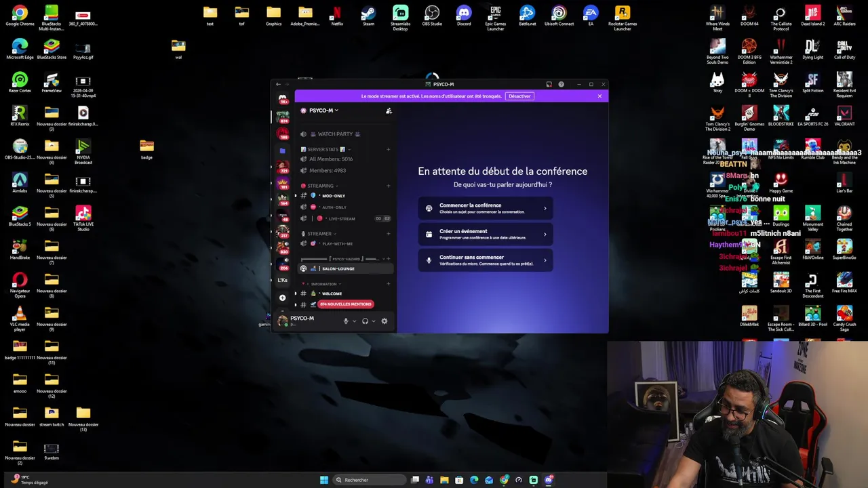Open the PSYCO-M server name dropdown

(323, 110)
